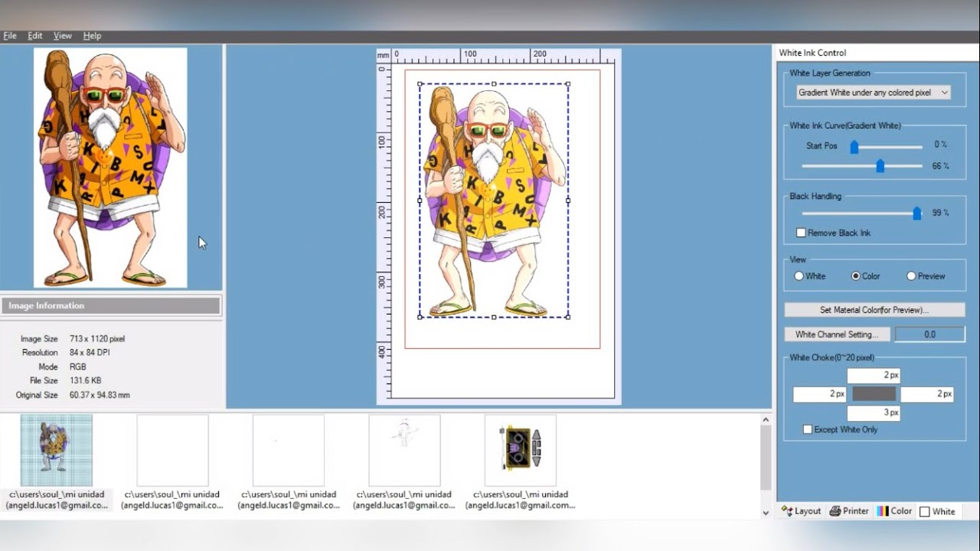Click the large preview image at top left
980x551 pixels.
(110, 168)
